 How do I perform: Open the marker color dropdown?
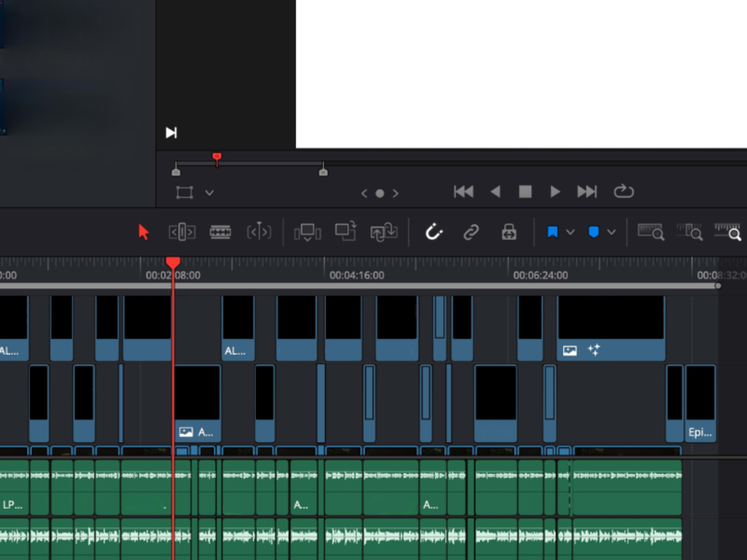point(611,232)
